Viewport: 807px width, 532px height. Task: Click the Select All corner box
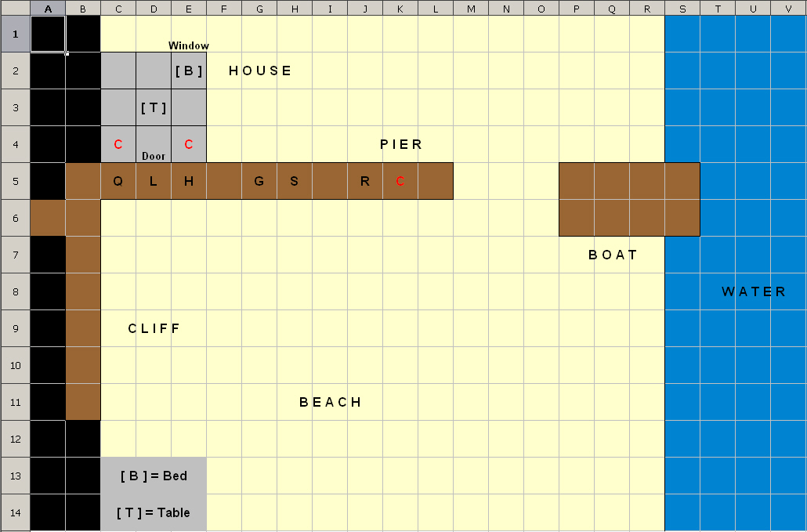(15, 8)
